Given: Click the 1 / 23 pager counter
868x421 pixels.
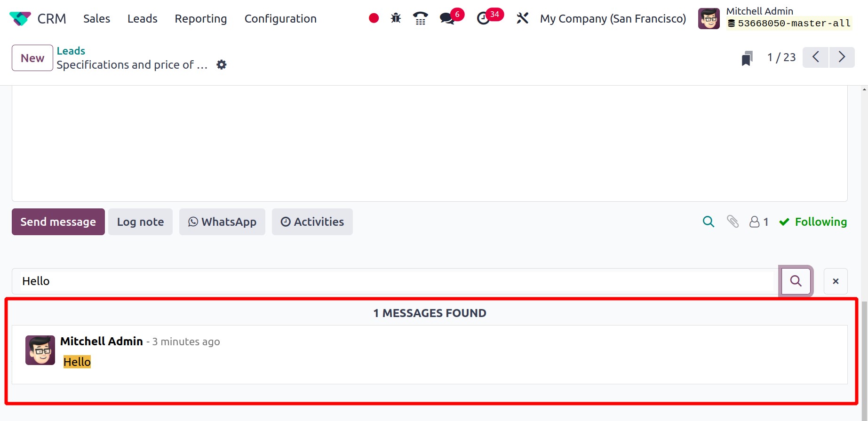Looking at the screenshot, I should point(781,57).
